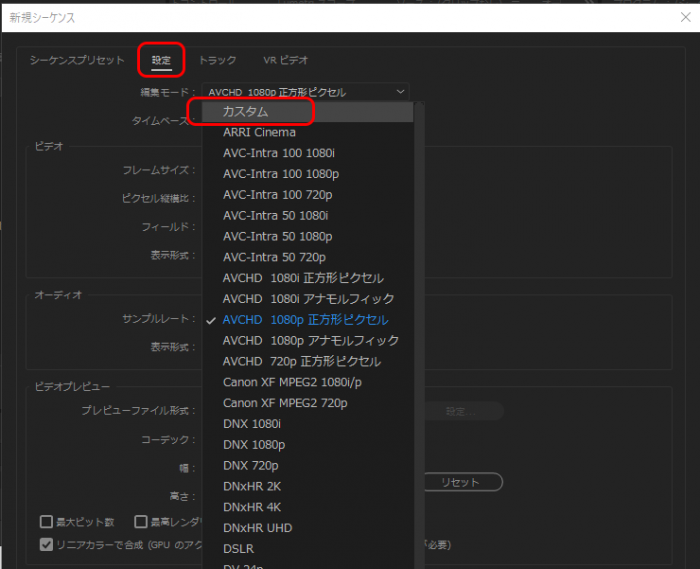This screenshot has width=700, height=569.
Task: Switch to the トラック tab
Action: pos(217,60)
